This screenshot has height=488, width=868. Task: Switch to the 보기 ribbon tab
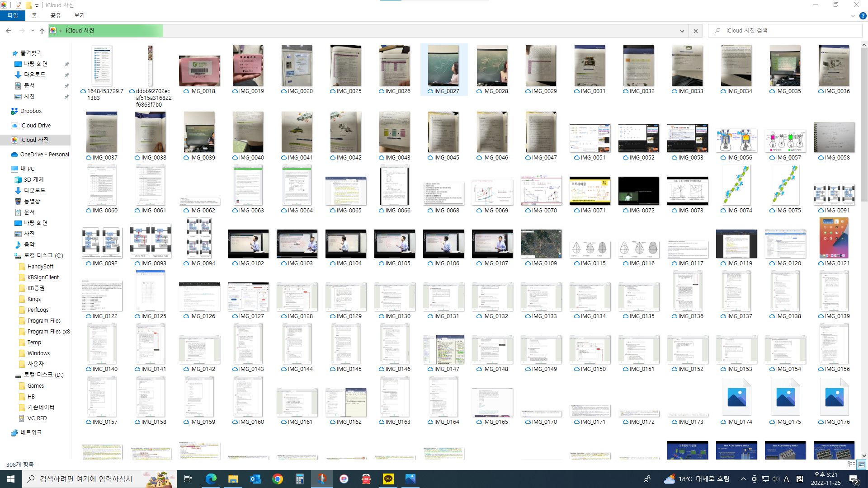coord(79,15)
